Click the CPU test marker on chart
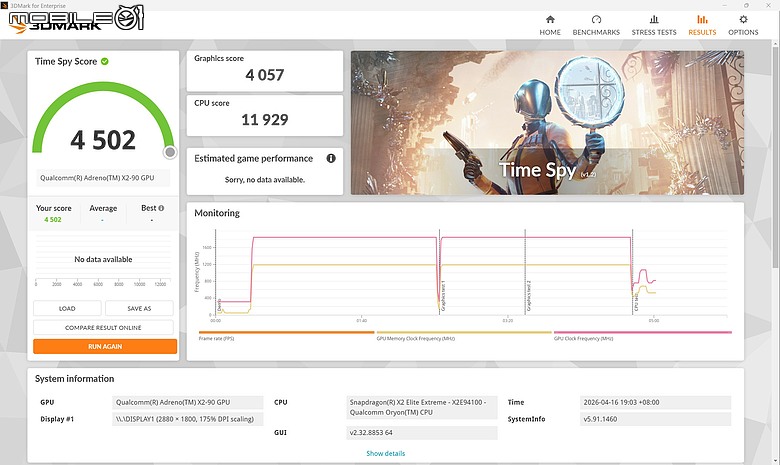This screenshot has height=465, width=780. pos(636,302)
